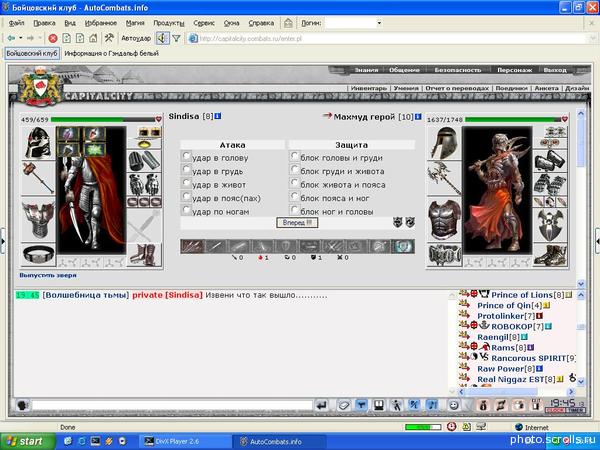This screenshot has height=450, width=600.
Task: Click the opponent's chest armor slot
Action: 445,217
